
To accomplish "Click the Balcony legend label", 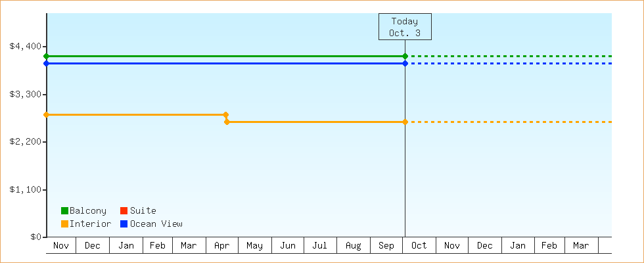I will [87, 211].
